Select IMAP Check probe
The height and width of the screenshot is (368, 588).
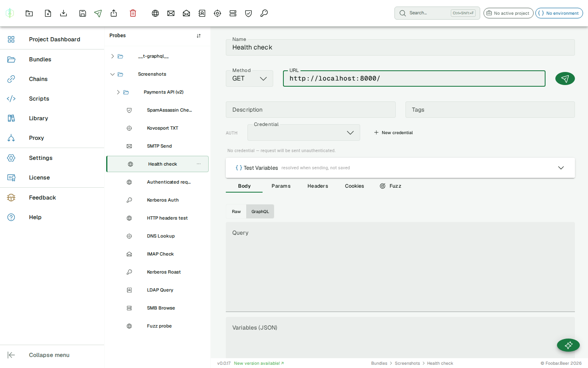(x=157, y=254)
